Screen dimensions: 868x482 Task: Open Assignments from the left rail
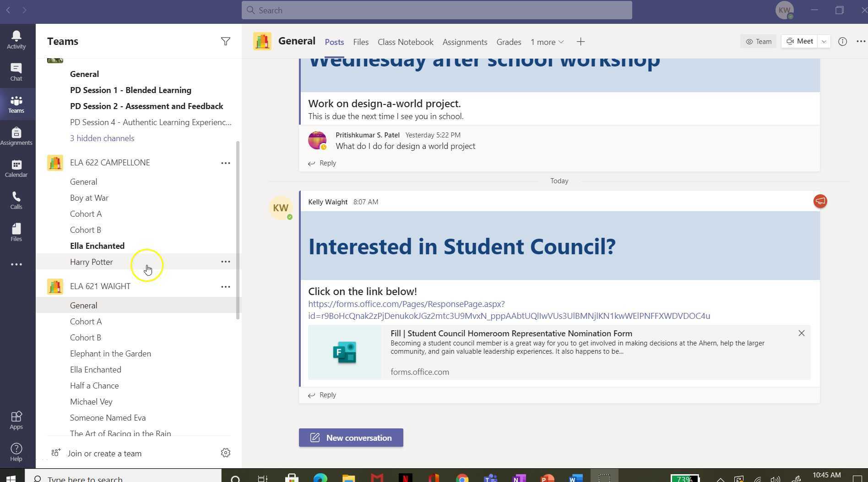[16, 135]
